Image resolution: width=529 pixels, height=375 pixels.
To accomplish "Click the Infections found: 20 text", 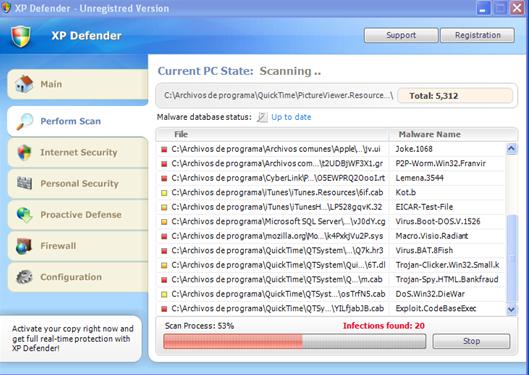I will click(x=384, y=326).
